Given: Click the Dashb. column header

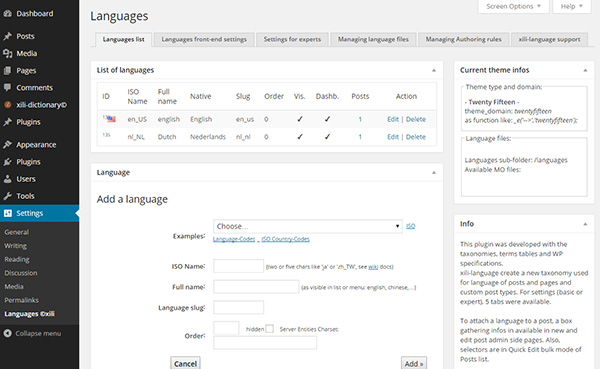Looking at the screenshot, I should click(x=327, y=96).
